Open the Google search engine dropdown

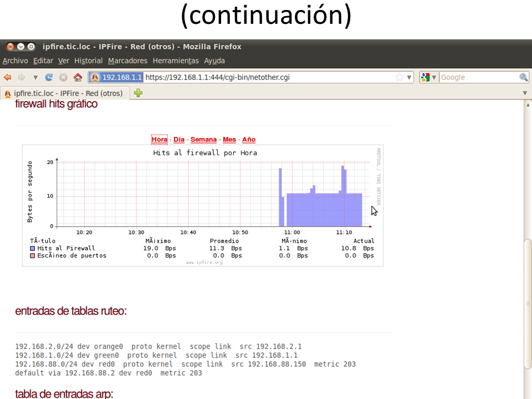tap(429, 78)
